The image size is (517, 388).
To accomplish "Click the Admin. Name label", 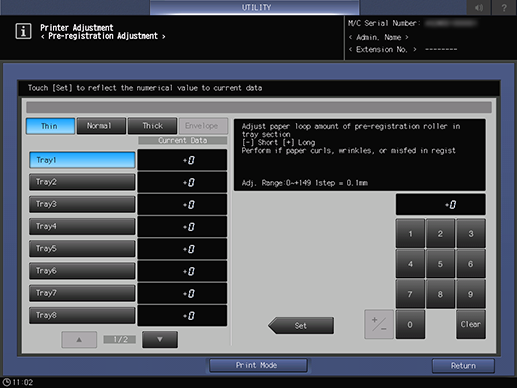I will coord(379,37).
